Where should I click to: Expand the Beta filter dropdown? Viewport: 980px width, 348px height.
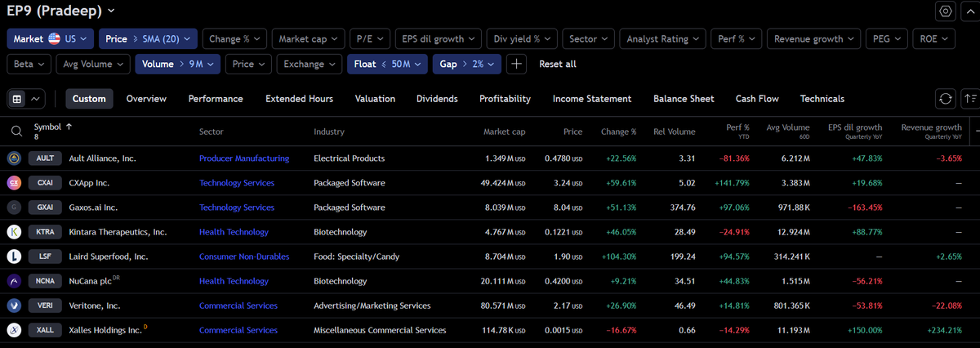pos(30,63)
